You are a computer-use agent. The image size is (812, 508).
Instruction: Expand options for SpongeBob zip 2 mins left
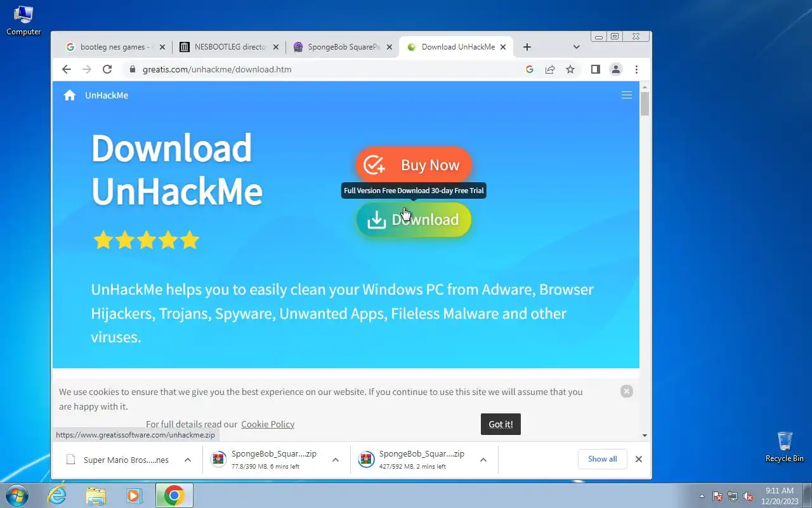(x=483, y=460)
